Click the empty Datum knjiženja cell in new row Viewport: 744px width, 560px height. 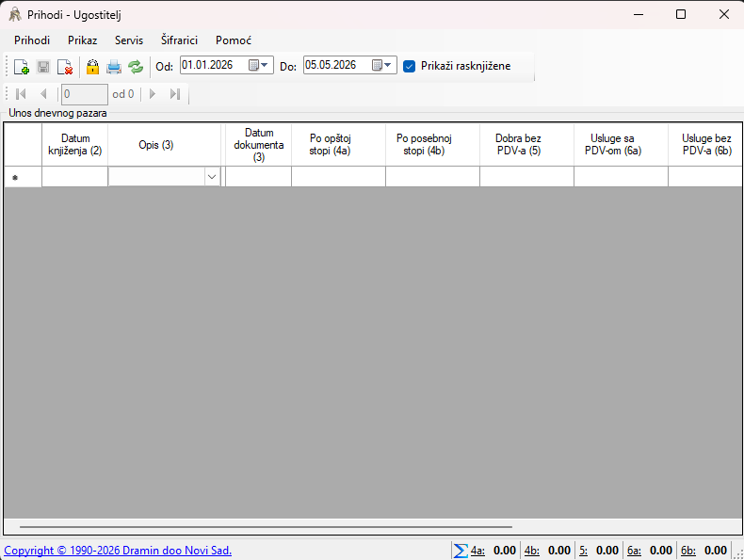coord(75,177)
